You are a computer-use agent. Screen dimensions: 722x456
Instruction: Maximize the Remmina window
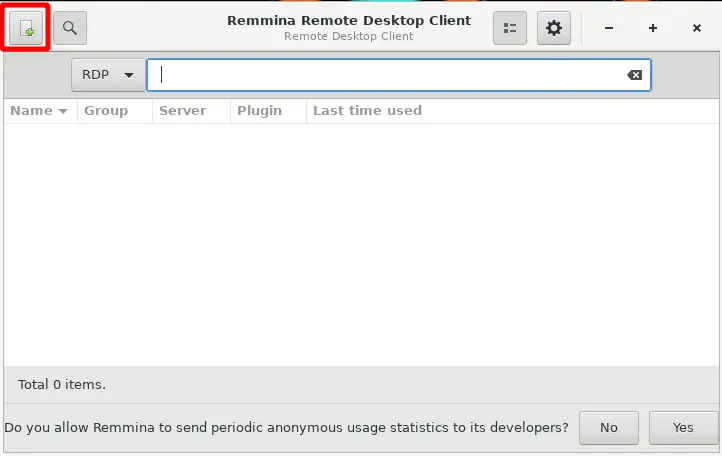pyautogui.click(x=653, y=28)
